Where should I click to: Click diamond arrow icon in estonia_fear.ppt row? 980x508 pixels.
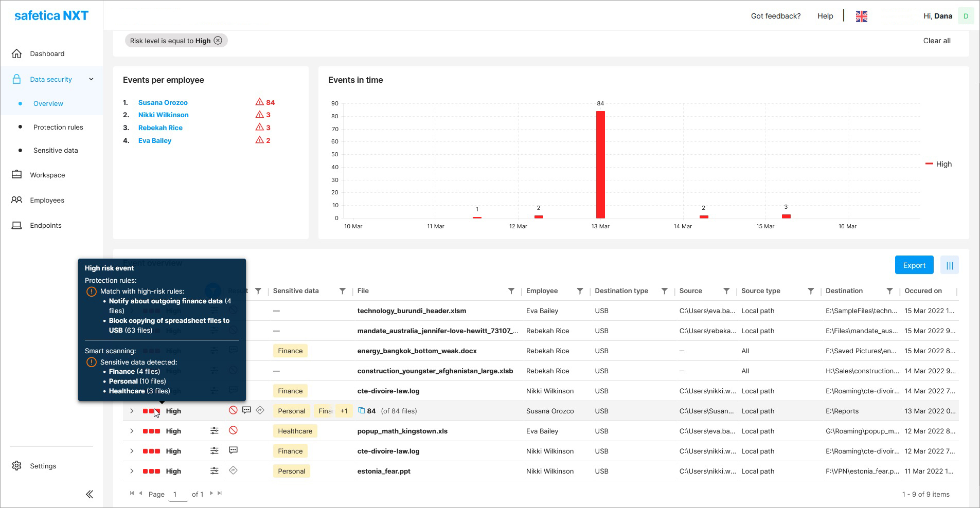[233, 470]
